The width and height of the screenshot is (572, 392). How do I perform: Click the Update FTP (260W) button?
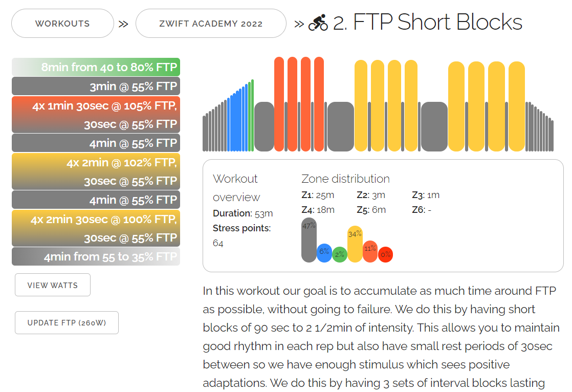coord(67,323)
